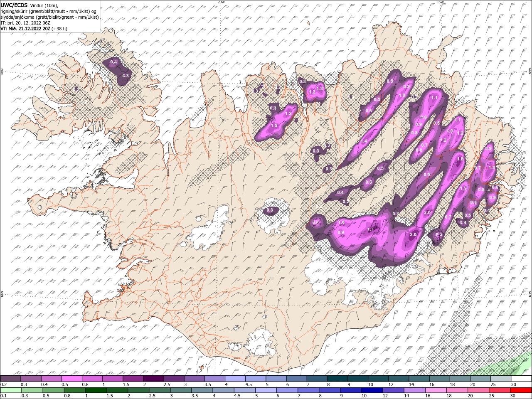Click the '20W' longitude label

tap(221, 2)
